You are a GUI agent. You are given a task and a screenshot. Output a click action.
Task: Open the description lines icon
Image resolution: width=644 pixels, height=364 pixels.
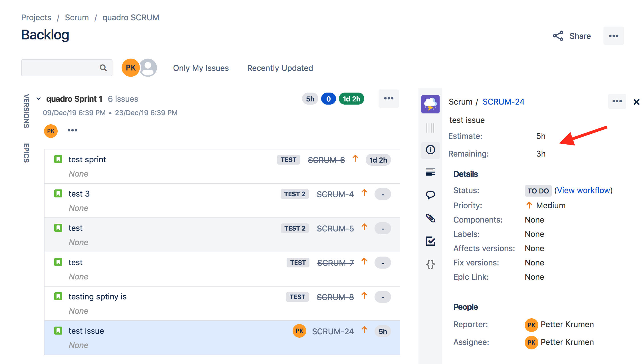point(430,172)
